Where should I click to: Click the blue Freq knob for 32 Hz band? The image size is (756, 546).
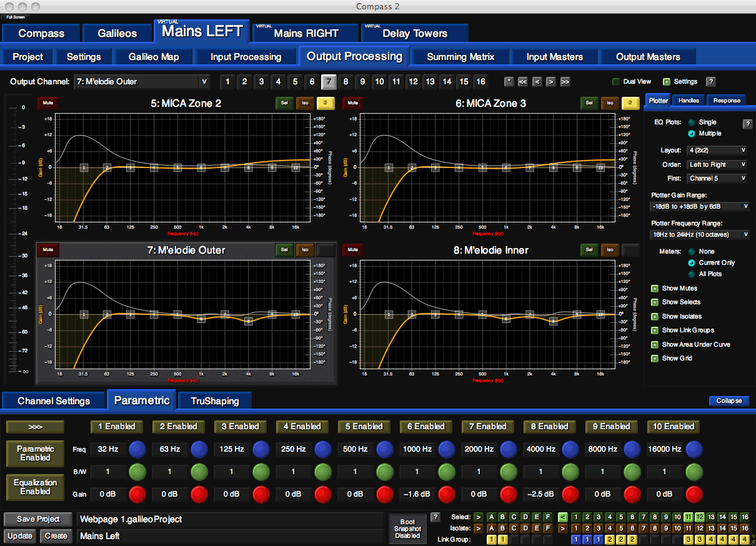[137, 449]
